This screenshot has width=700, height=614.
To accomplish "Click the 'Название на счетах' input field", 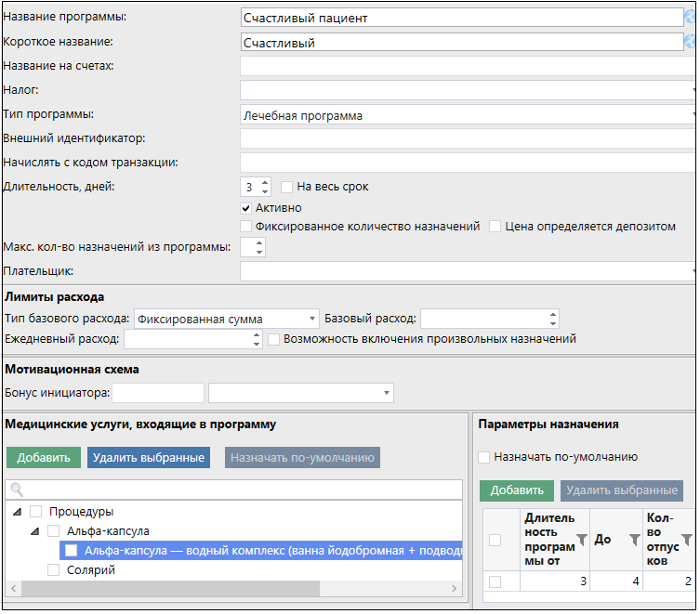I will [465, 66].
